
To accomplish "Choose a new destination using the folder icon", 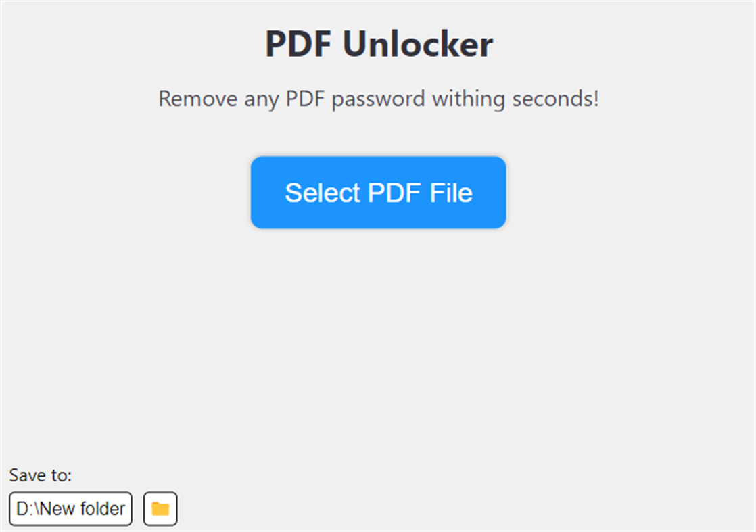I will point(160,509).
